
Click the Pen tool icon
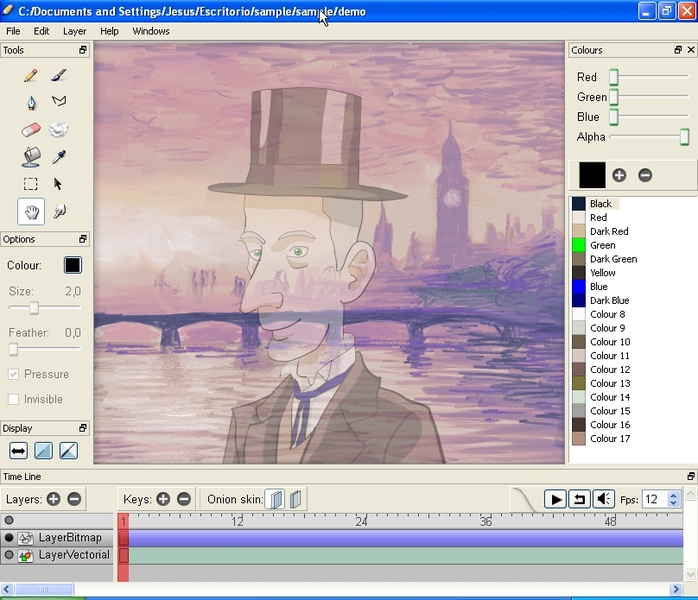pyautogui.click(x=31, y=102)
